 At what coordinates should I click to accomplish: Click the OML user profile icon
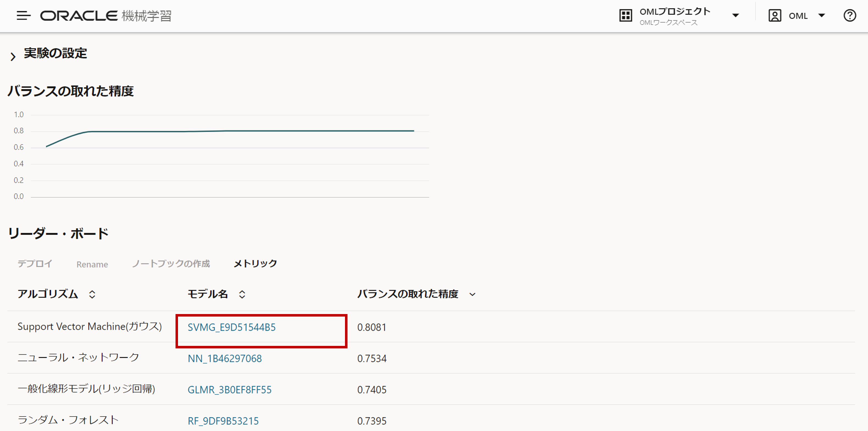click(775, 15)
